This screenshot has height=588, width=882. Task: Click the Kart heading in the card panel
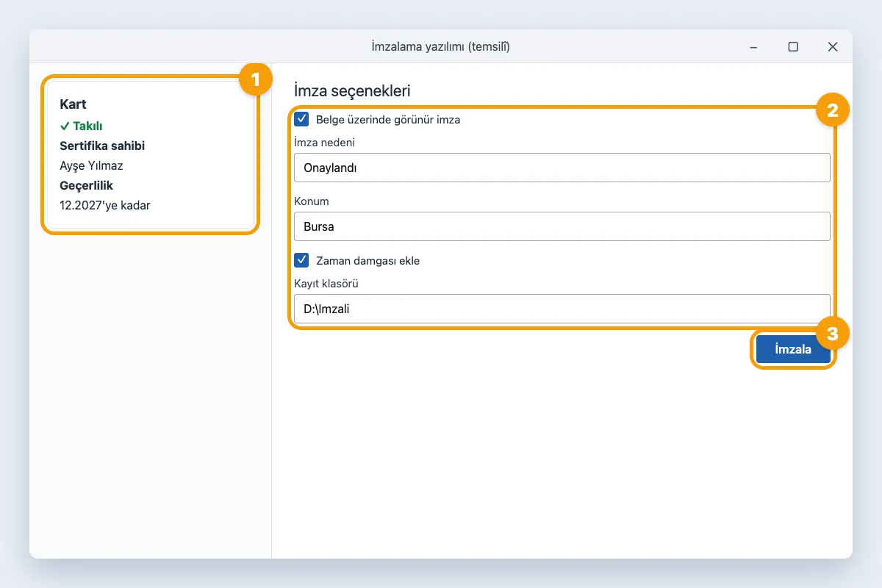[x=73, y=104]
